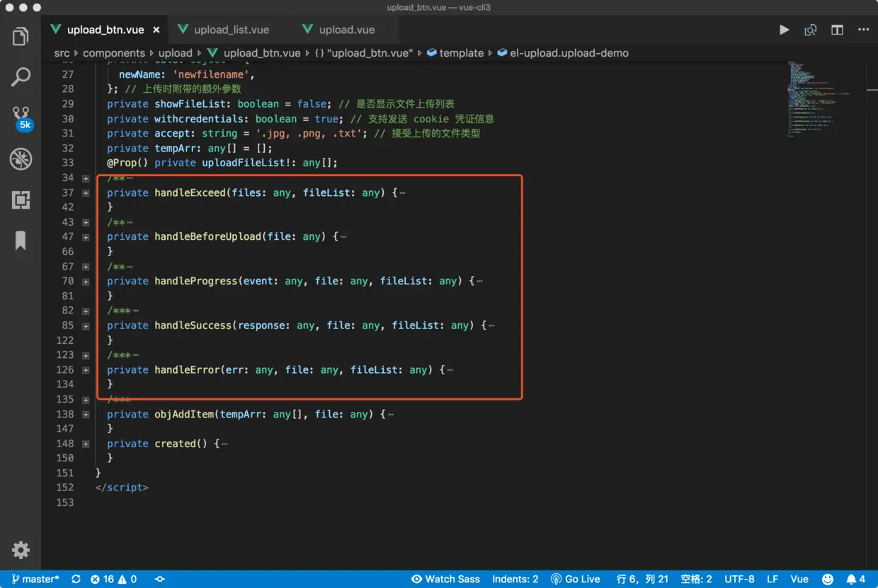Close the upload_btn.vue tab
878x588 pixels.
(156, 30)
